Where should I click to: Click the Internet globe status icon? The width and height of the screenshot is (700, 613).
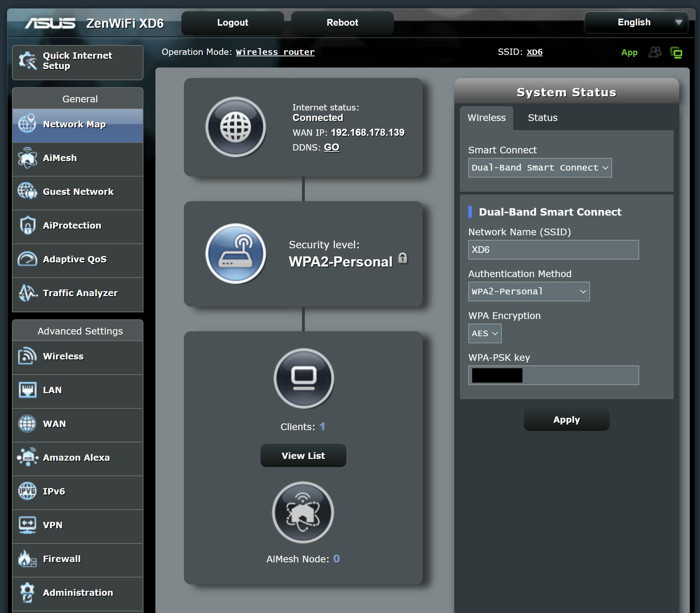235,127
